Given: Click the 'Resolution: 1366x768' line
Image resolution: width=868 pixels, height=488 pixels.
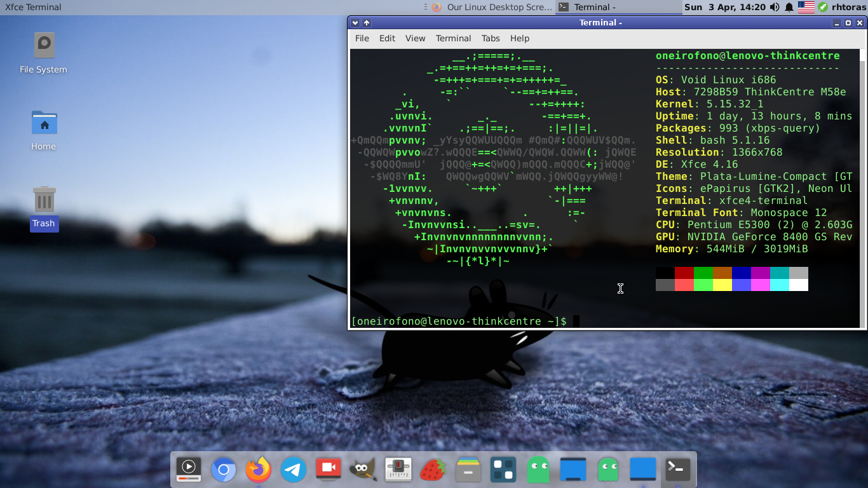Looking at the screenshot, I should click(x=719, y=152).
